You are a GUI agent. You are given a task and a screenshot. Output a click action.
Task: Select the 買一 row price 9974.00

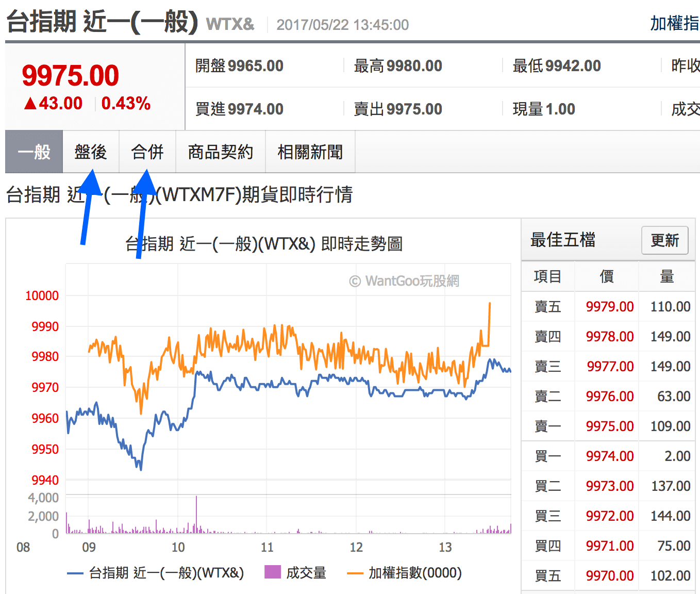[x=610, y=456]
